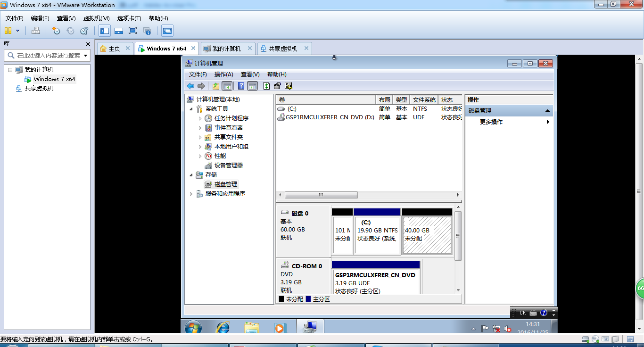Toggle the library sidebar view icon

pyautogui.click(x=105, y=31)
